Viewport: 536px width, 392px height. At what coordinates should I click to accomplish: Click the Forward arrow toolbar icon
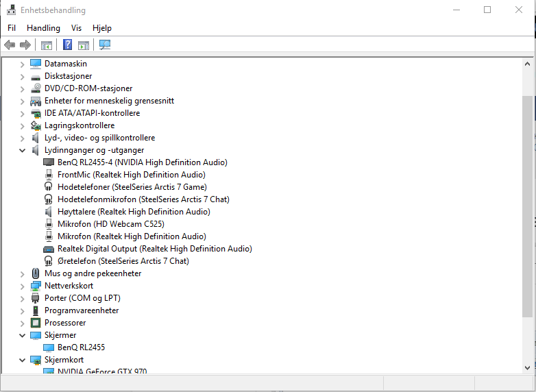[25, 45]
